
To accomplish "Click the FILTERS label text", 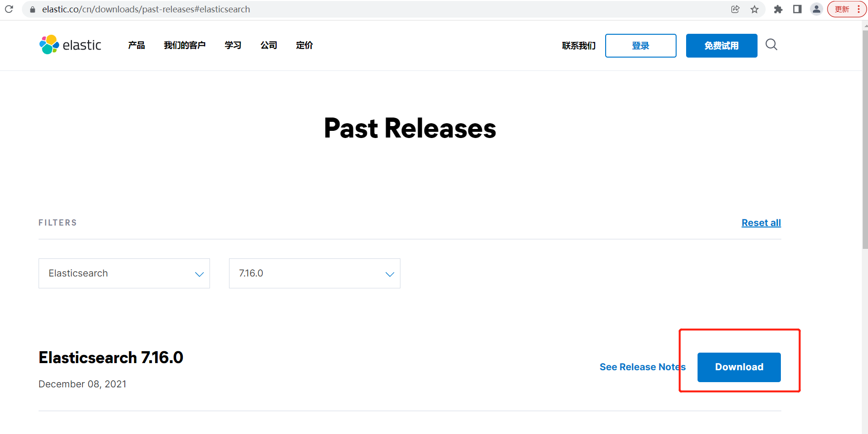I will [x=58, y=223].
